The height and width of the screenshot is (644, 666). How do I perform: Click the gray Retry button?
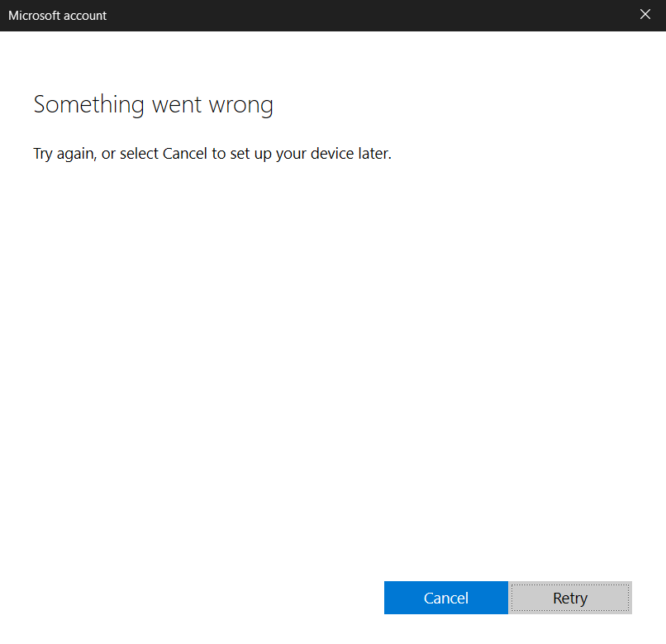tap(569, 597)
